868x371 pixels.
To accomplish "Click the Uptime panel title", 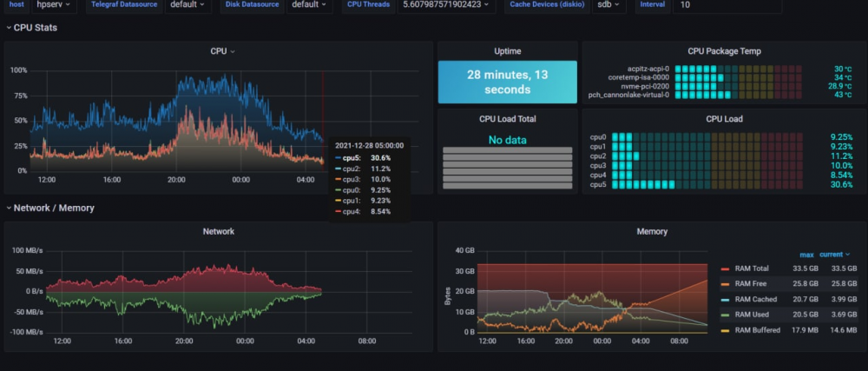I will click(x=507, y=51).
